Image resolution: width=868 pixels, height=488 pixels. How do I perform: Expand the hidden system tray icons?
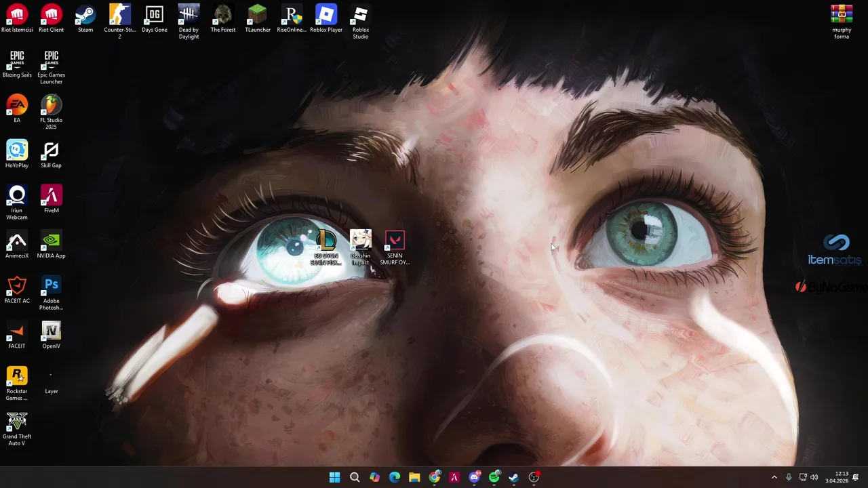point(774,477)
